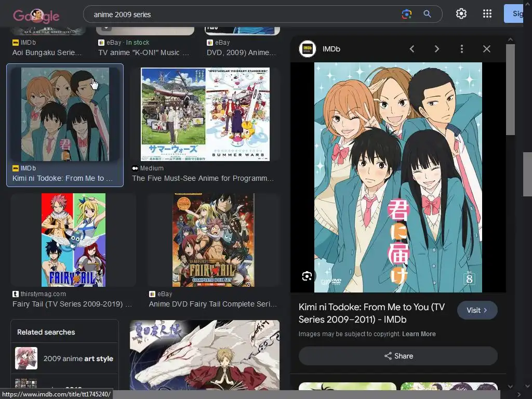
Task: Click the 2009 anime art style thumbnail
Action: coord(26,358)
